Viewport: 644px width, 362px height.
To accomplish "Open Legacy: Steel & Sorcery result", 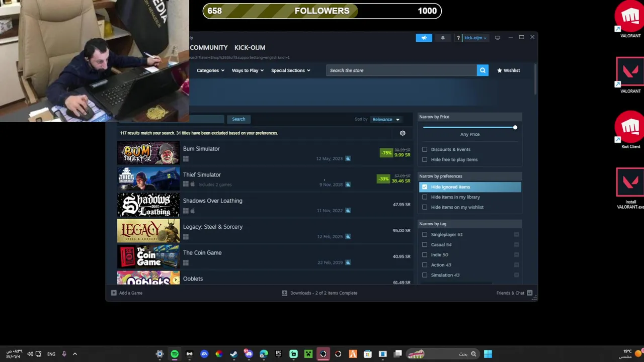I will (x=265, y=231).
